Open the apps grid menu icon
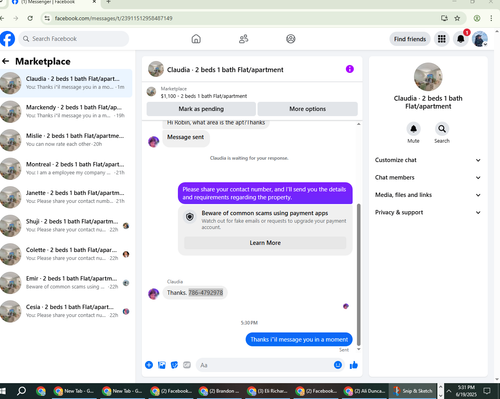 442,39
